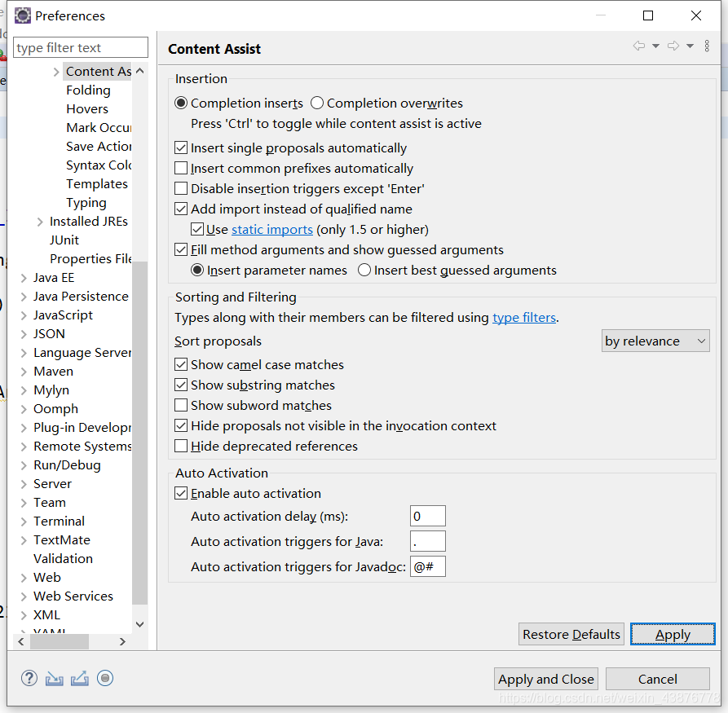728x713 pixels.
Task: Open the back history dropdown arrow
Action: click(x=655, y=46)
